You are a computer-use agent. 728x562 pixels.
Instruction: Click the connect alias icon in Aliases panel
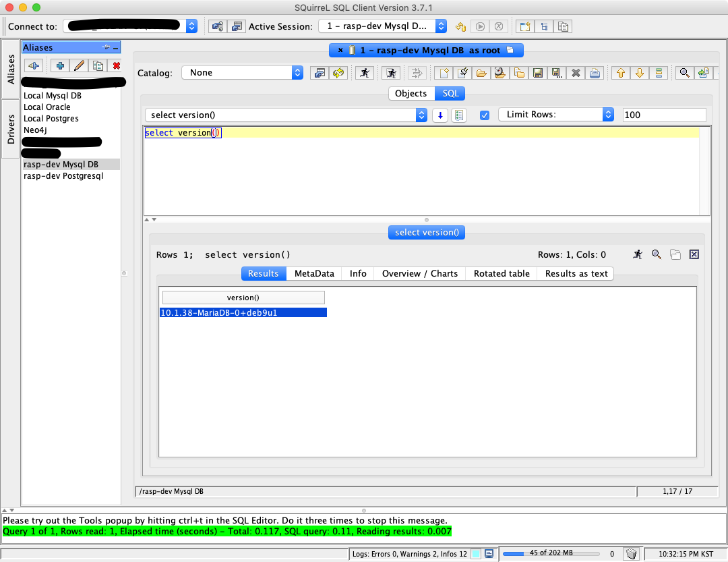pos(34,65)
